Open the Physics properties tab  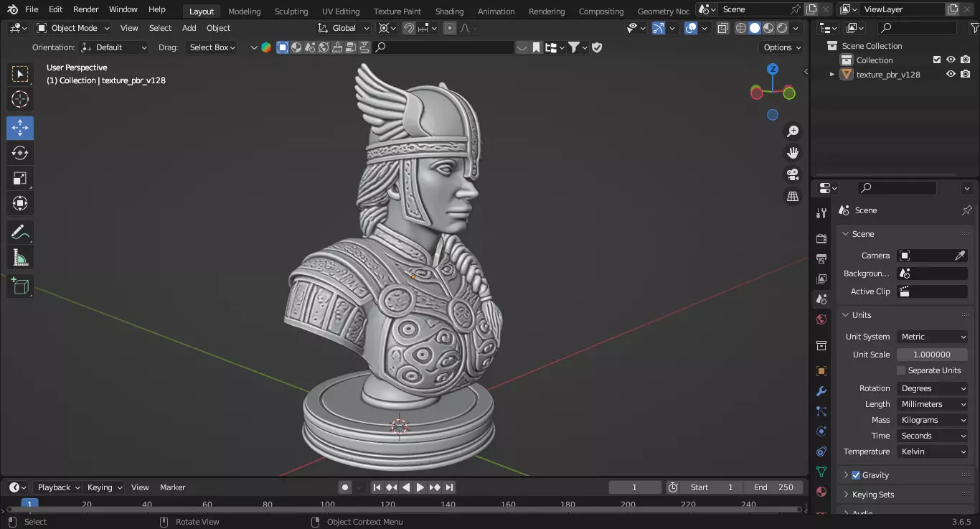click(821, 431)
